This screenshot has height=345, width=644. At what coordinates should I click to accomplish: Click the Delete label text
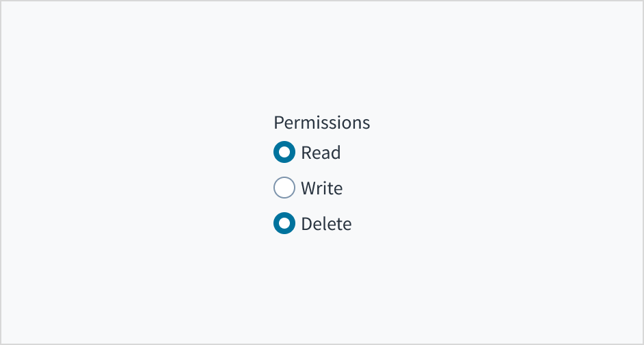pos(326,224)
